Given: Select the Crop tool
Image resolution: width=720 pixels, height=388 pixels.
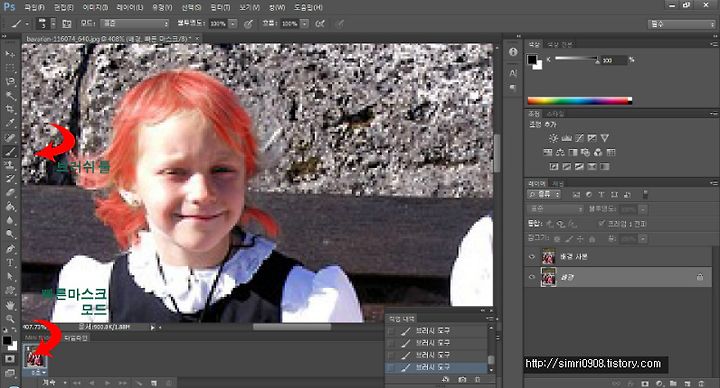Looking at the screenshot, I should 10,109.
